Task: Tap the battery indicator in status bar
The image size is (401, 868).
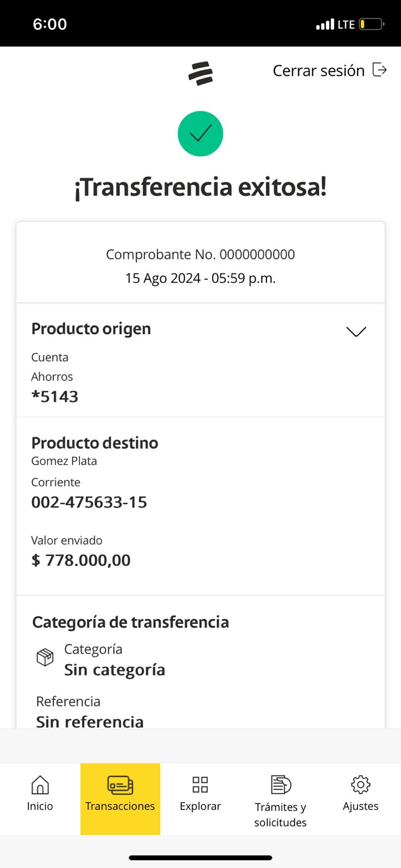Action: [371, 24]
